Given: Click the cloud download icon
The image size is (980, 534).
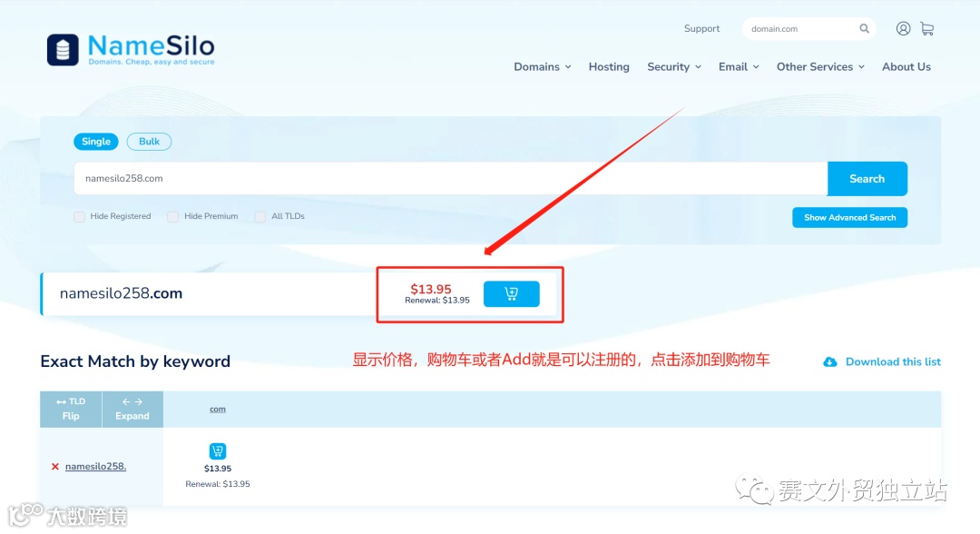Looking at the screenshot, I should 830,362.
